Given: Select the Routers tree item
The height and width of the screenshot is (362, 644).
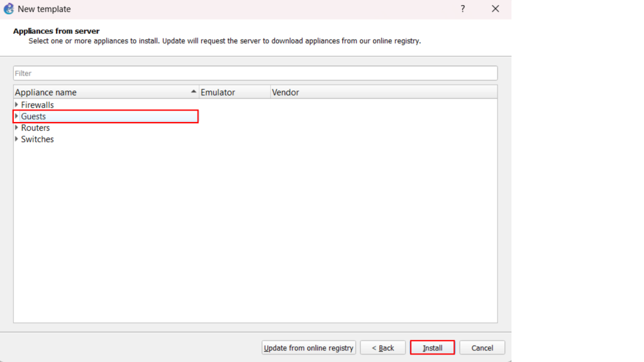Looking at the screenshot, I should pyautogui.click(x=35, y=128).
